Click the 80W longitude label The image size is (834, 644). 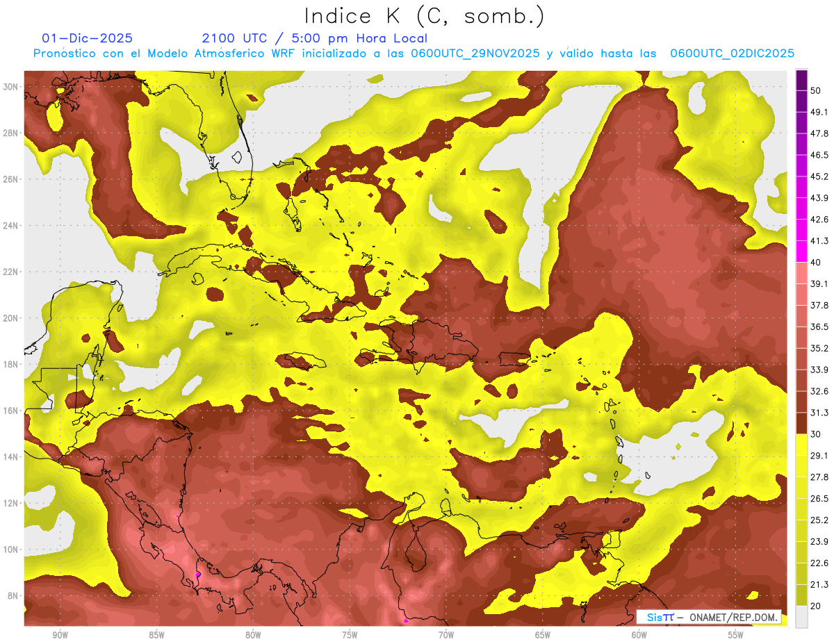click(x=253, y=635)
